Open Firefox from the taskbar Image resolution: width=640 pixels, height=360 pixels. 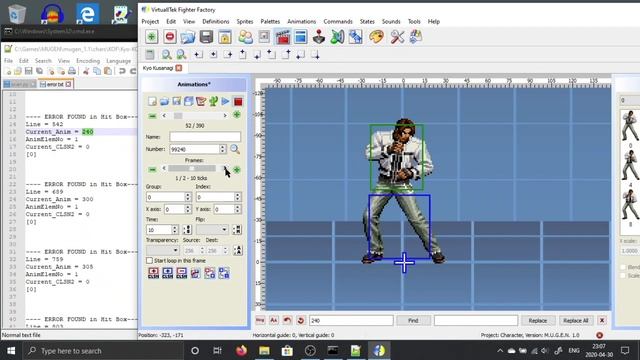241,351
